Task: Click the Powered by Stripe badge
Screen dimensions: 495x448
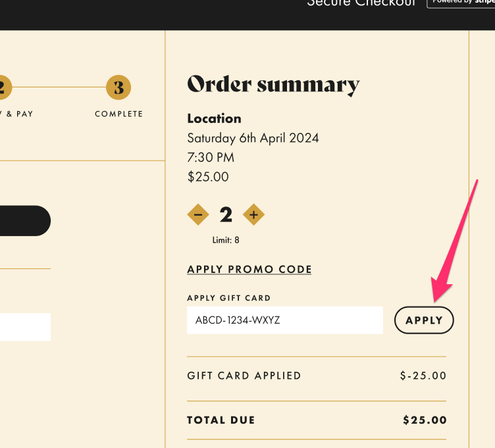Action: (x=461, y=3)
